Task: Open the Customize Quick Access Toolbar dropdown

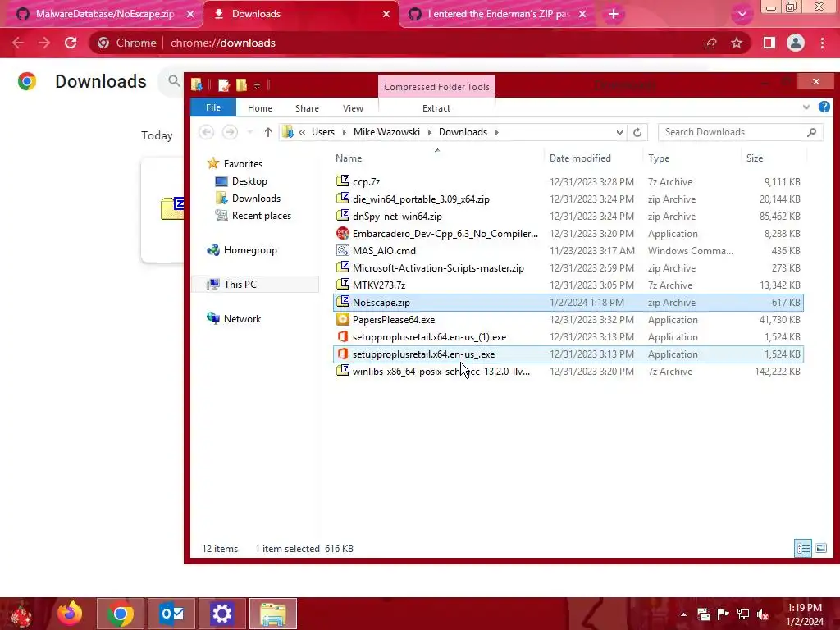Action: [x=257, y=85]
